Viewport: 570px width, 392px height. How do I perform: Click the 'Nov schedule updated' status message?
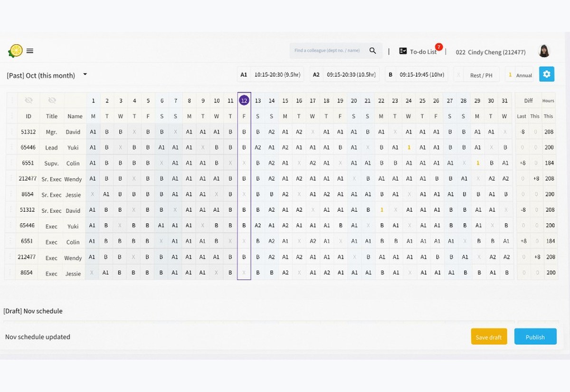38,337
